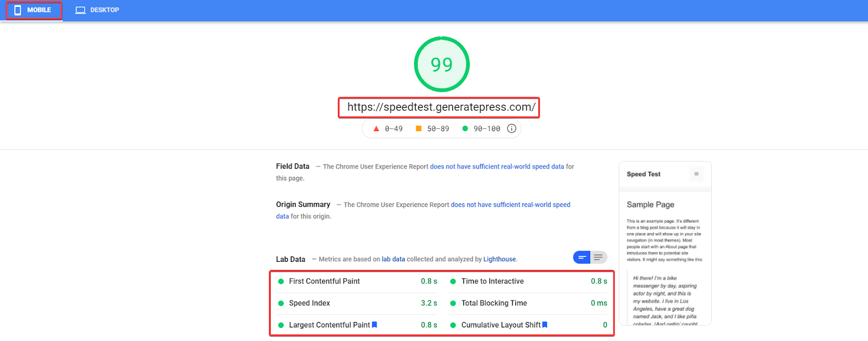The width and height of the screenshot is (868, 341).
Task: Click the phone icon in MOBILE tab
Action: [18, 10]
